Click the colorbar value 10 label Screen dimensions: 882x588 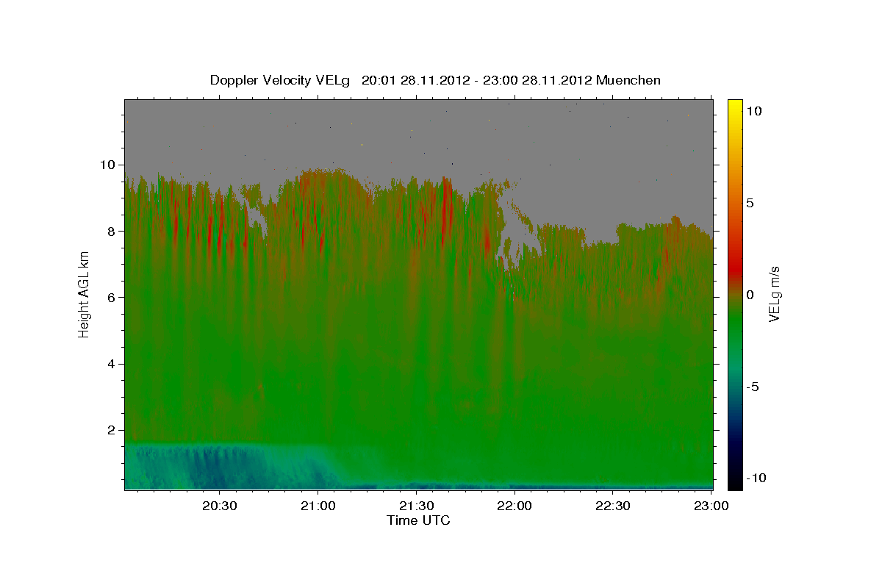coord(753,111)
